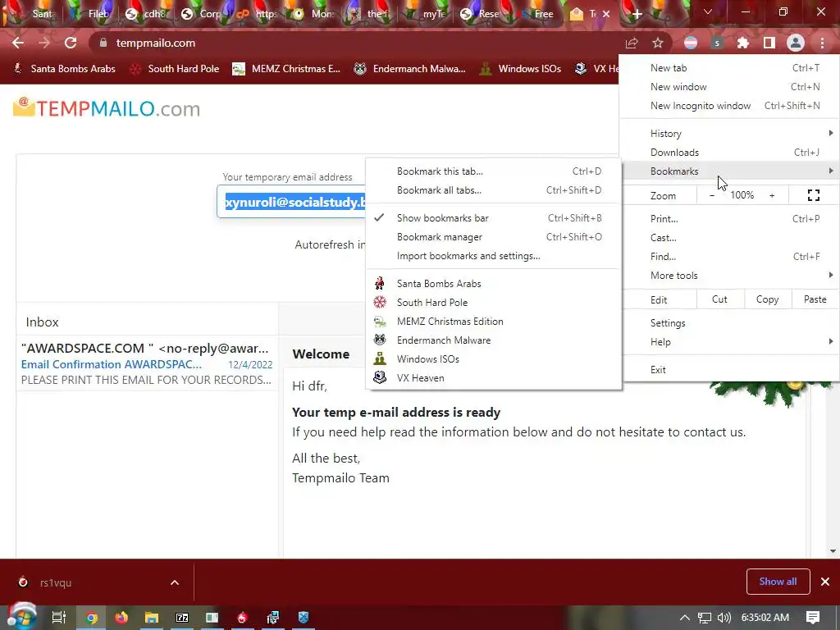Open Santa Bombs Arabs submenu bookmark
The image size is (840, 630).
click(x=493, y=283)
